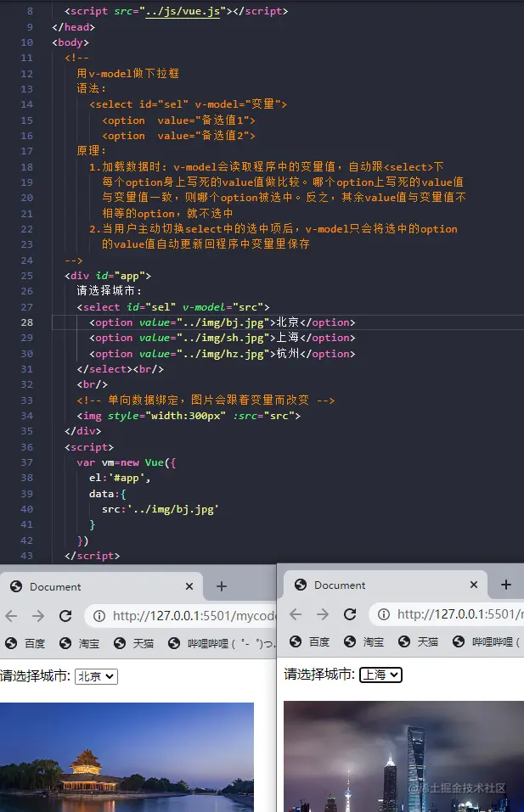Screen dimensions: 524x812
Task: Open 哔哩哔哩 bookmark in left browser
Action: (222, 643)
